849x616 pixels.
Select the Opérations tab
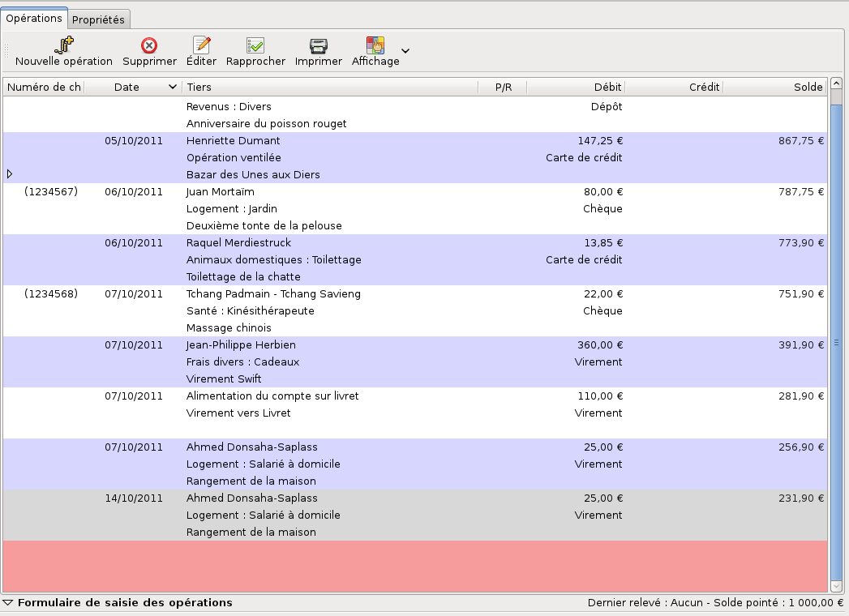pos(34,19)
